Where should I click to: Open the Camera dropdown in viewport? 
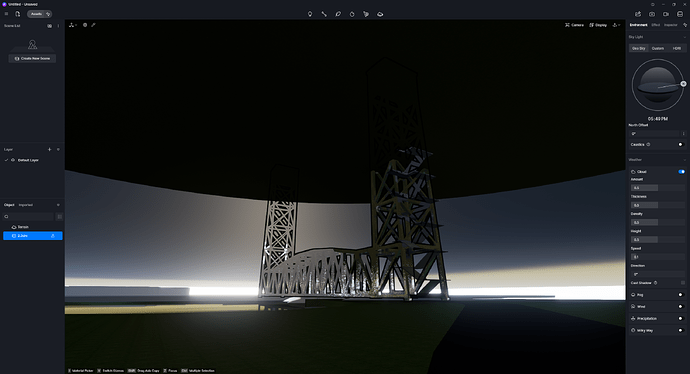tap(574, 25)
